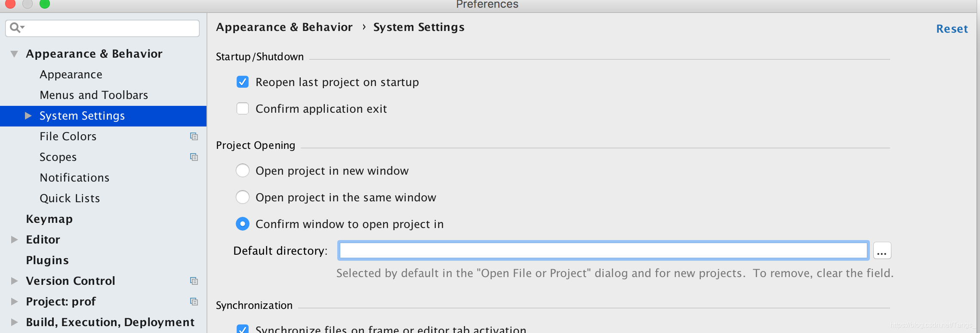980x333 pixels.
Task: Choose Confirm window to open project in
Action: pyautogui.click(x=243, y=224)
